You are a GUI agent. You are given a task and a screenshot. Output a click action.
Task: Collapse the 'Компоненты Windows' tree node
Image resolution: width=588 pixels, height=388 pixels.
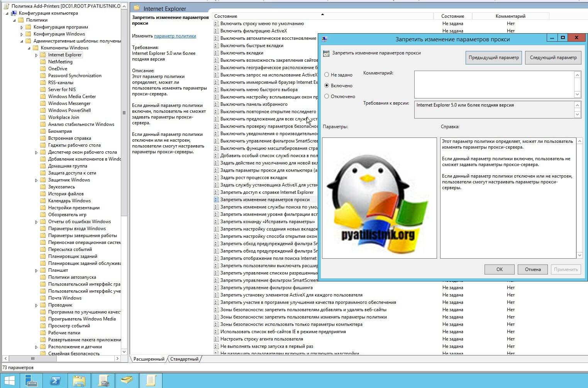[29, 48]
